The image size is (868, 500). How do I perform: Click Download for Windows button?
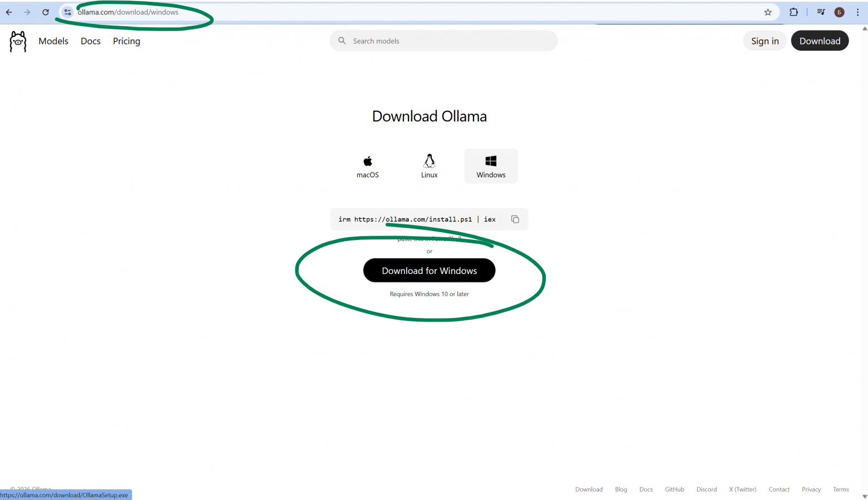point(429,271)
